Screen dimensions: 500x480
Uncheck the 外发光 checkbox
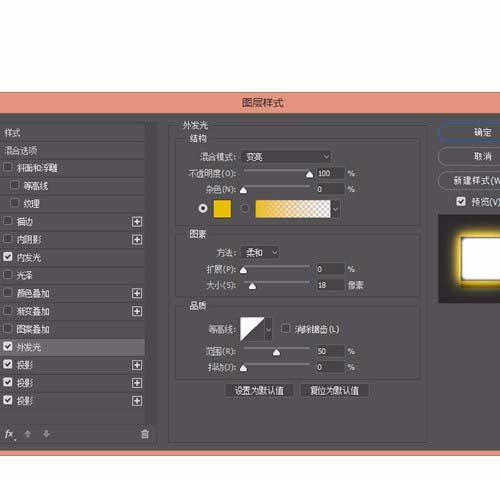tap(8, 346)
